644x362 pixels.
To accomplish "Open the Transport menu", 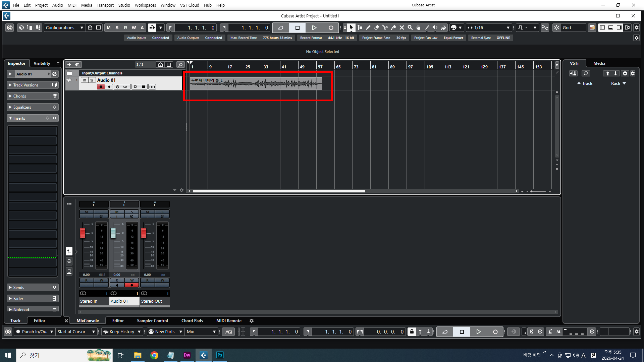I will 105,5.
